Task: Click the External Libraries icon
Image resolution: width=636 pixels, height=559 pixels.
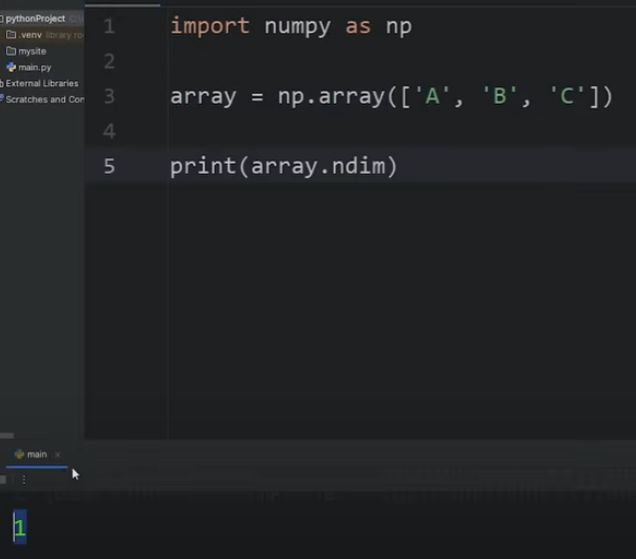Action: (x=2, y=83)
